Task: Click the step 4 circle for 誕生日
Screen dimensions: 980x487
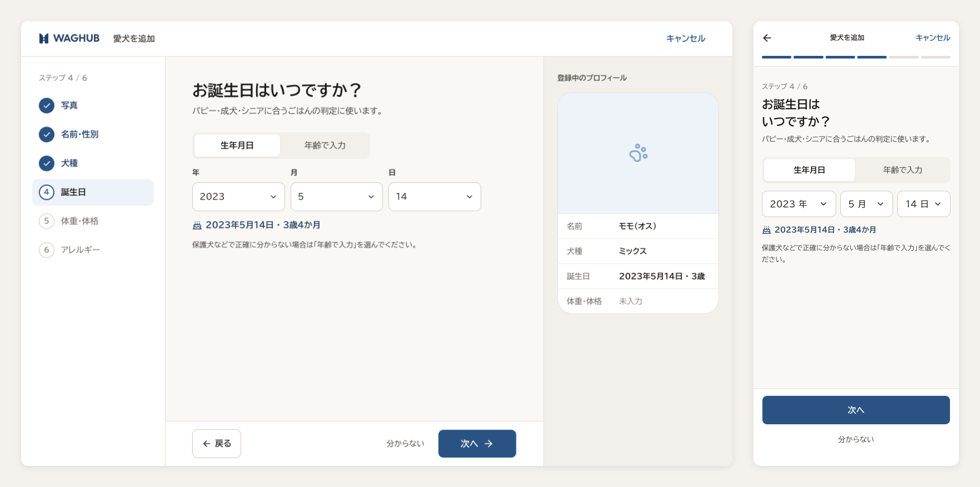Action: tap(46, 192)
